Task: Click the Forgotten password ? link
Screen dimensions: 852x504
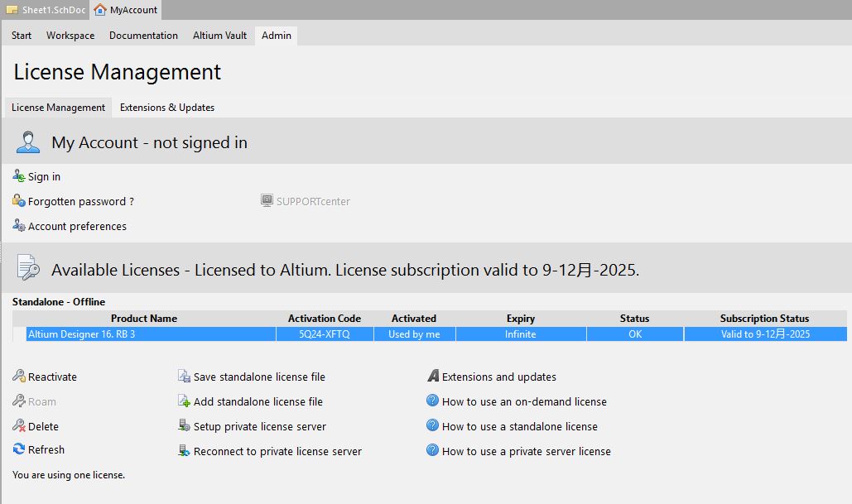Action: [x=81, y=201]
